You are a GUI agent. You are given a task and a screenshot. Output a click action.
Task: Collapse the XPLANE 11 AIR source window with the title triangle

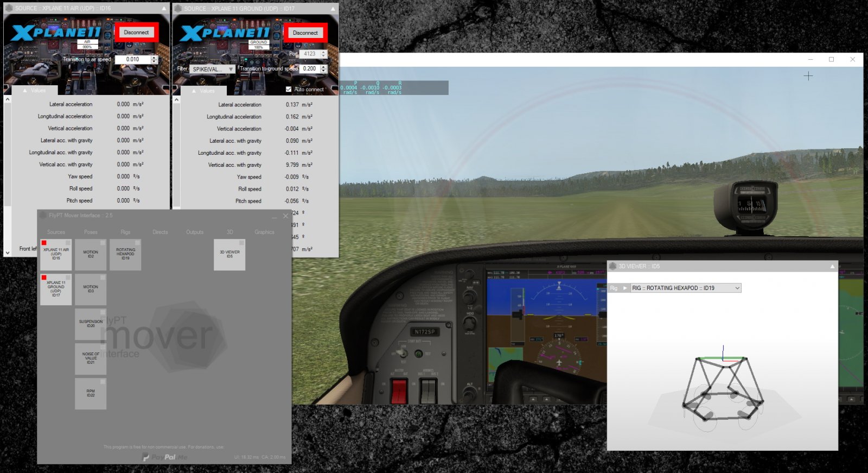tap(164, 9)
